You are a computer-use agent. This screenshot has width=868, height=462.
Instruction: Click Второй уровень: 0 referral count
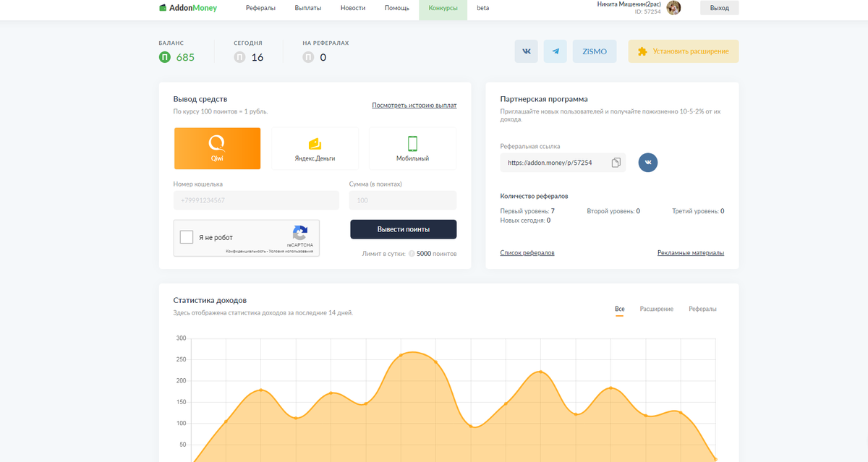[x=613, y=211]
